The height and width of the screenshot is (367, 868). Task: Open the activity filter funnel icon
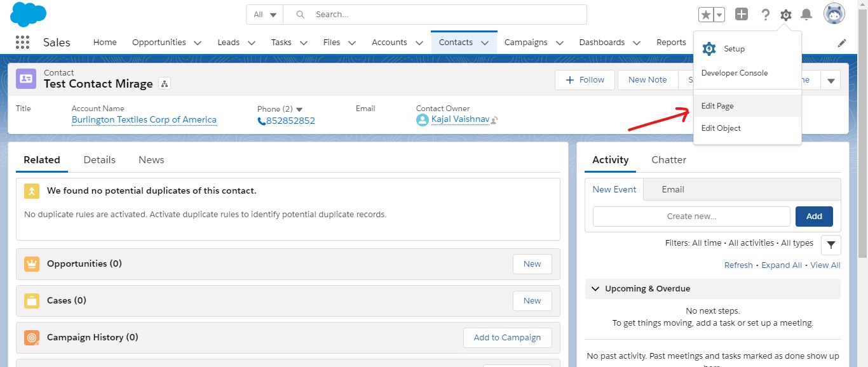(831, 244)
